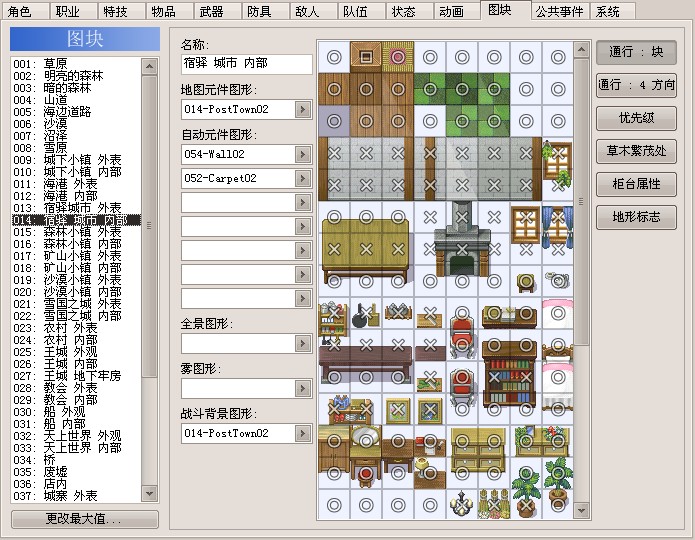The image size is (695, 540).
Task: Toggle passage circle on the desk lamp tile
Action: click(x=429, y=473)
